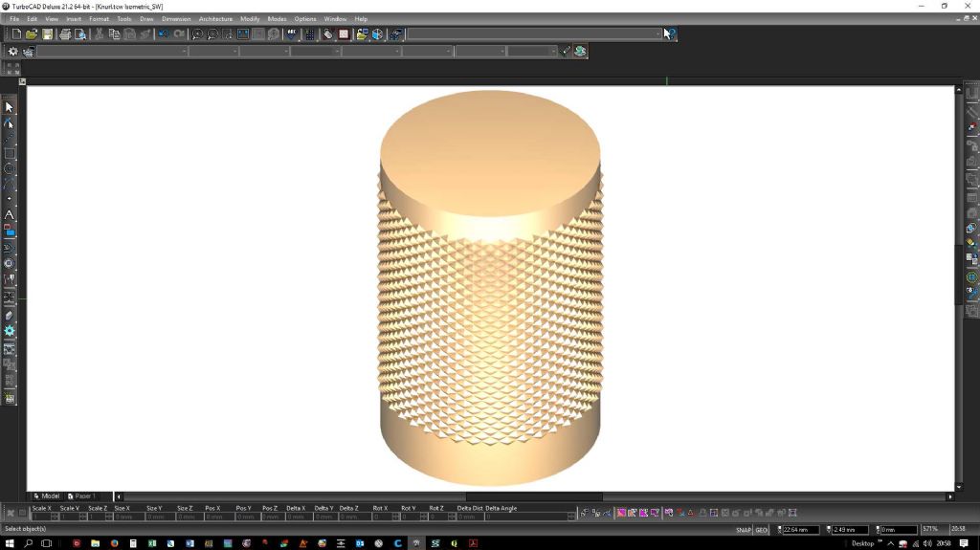The height and width of the screenshot is (550, 980).
Task: Select the Circle tool in left toolbar
Action: (10, 168)
